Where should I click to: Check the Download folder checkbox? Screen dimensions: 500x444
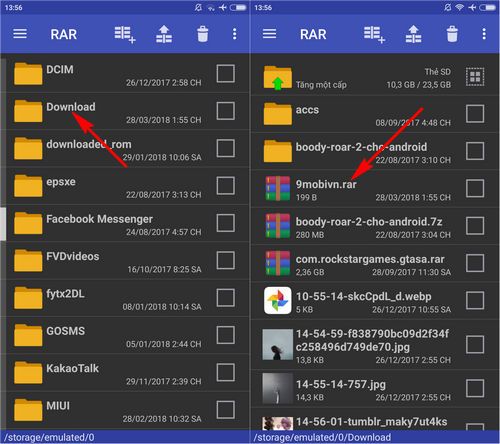pos(226,111)
